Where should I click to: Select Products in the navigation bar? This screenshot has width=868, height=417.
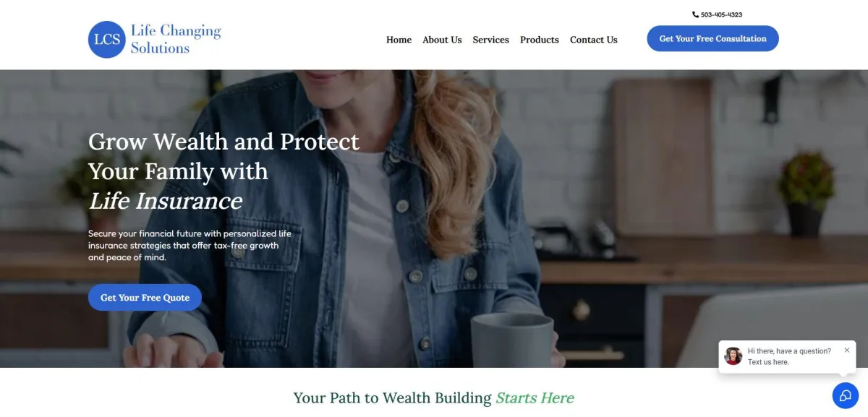(x=540, y=40)
